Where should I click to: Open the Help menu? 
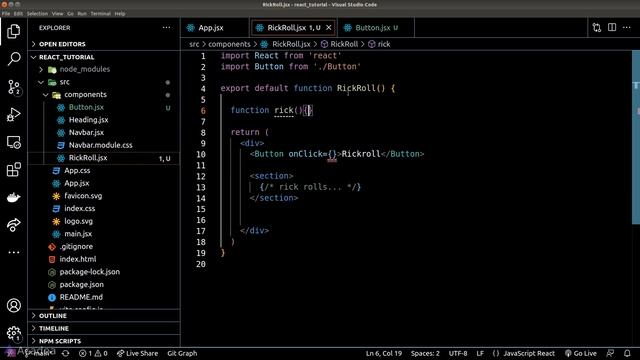(120, 13)
